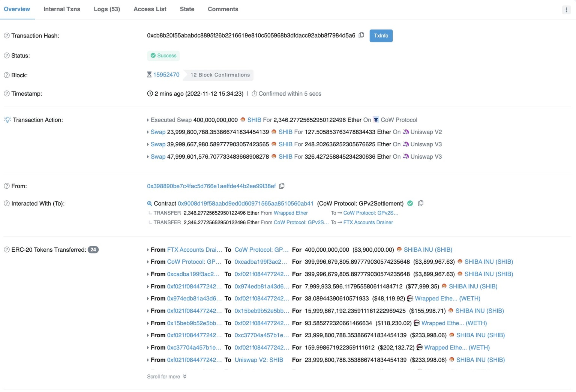The image size is (576, 392).
Task: Switch to the Logs (53) tab
Action: pyautogui.click(x=106, y=9)
